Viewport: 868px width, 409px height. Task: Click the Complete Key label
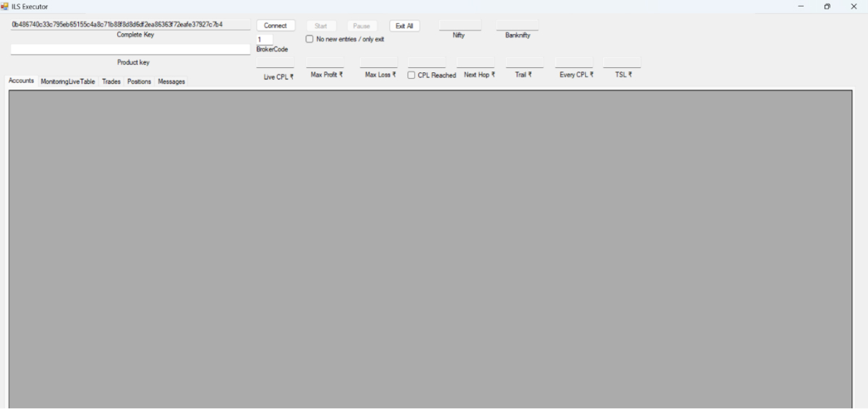(135, 35)
